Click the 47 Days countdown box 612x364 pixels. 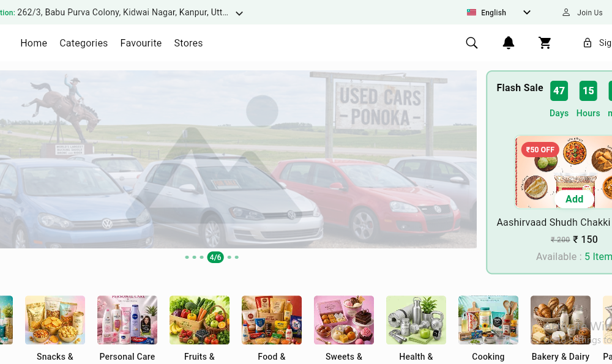click(x=559, y=91)
